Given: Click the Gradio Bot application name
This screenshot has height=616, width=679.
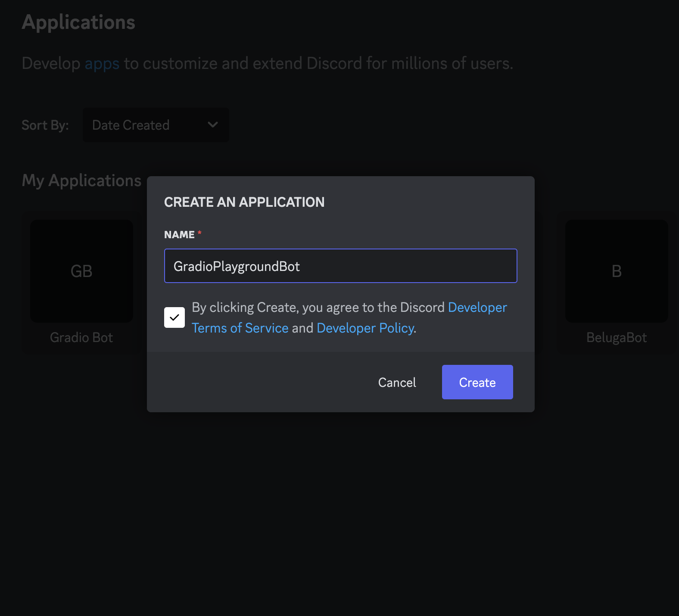Looking at the screenshot, I should (81, 337).
